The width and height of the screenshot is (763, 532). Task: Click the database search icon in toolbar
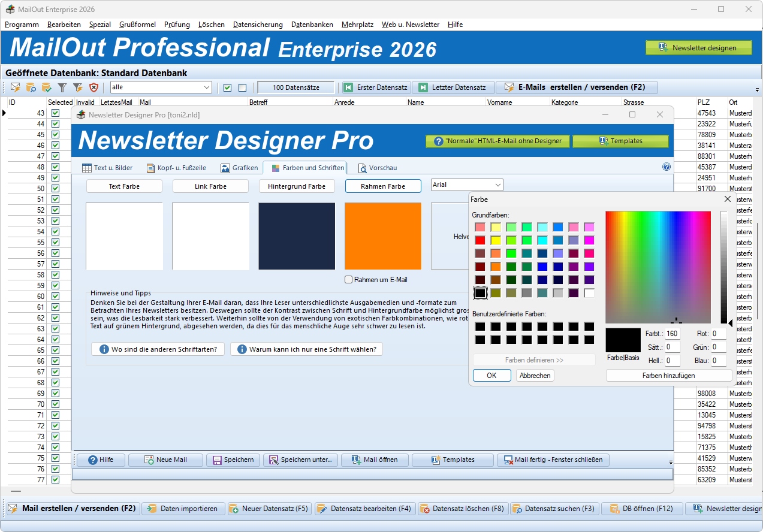[x=31, y=87]
